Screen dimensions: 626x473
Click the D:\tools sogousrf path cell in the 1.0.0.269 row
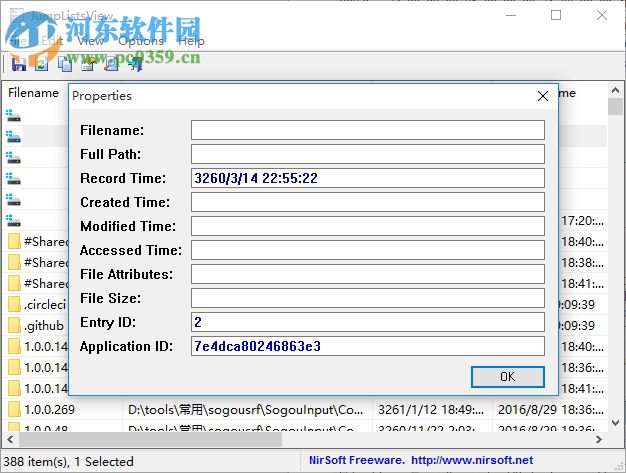(246, 410)
